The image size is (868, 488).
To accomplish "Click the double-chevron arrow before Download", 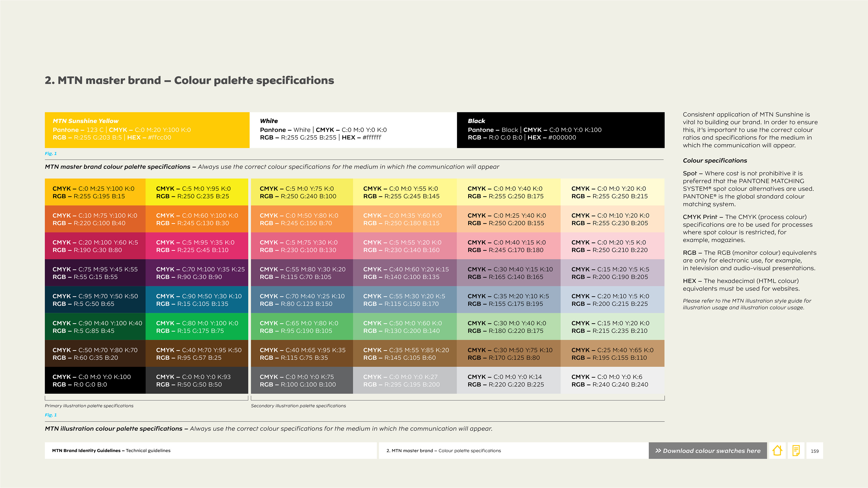I will tap(658, 451).
